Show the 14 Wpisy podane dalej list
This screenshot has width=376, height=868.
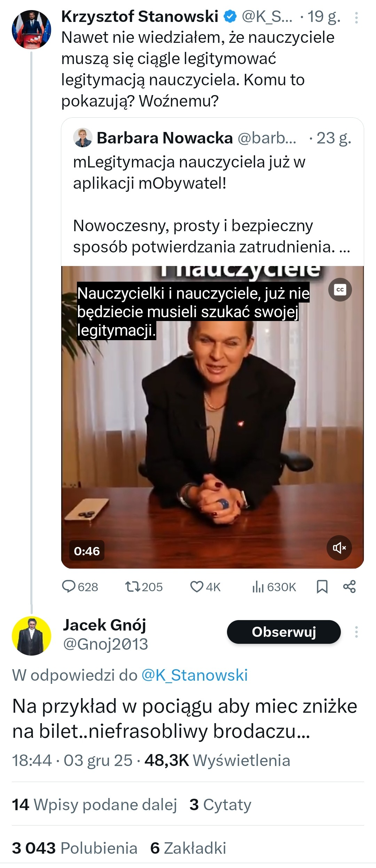pyautogui.click(x=94, y=805)
